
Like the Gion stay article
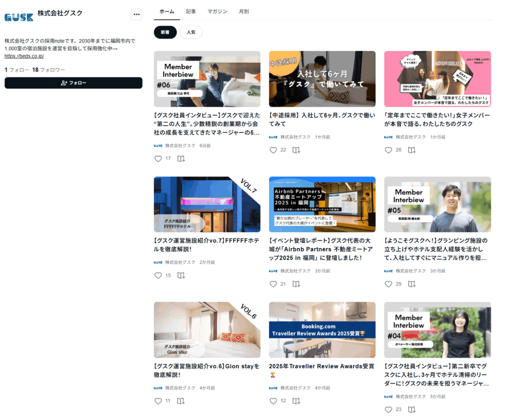coord(158,401)
